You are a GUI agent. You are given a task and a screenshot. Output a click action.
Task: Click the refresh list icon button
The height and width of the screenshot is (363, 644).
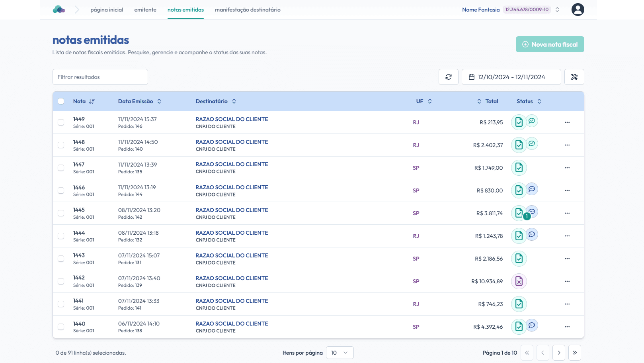tap(448, 77)
